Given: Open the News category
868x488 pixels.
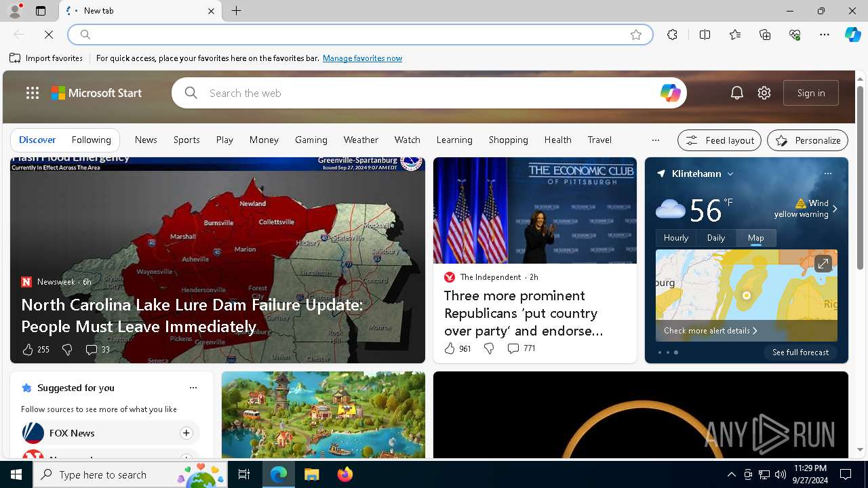Looking at the screenshot, I should pyautogui.click(x=146, y=140).
